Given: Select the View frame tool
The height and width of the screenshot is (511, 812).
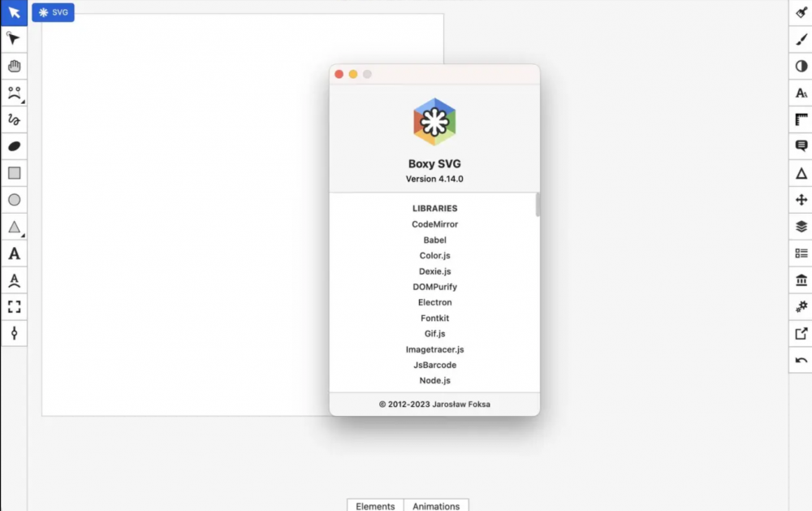Looking at the screenshot, I should pyautogui.click(x=14, y=307).
